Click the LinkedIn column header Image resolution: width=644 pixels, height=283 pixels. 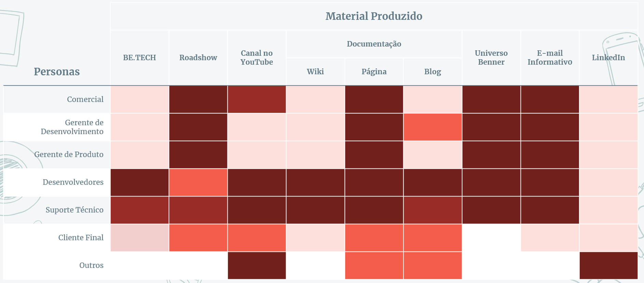608,57
